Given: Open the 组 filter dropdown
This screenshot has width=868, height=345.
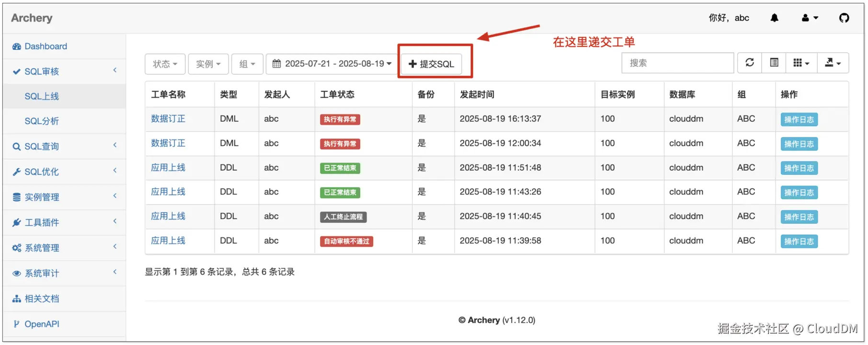Looking at the screenshot, I should click(247, 64).
